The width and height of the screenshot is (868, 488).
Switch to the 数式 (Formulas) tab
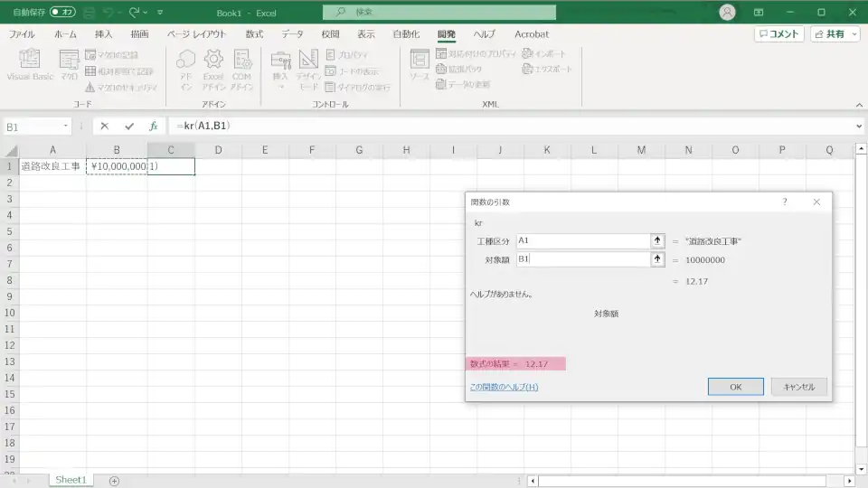(254, 34)
